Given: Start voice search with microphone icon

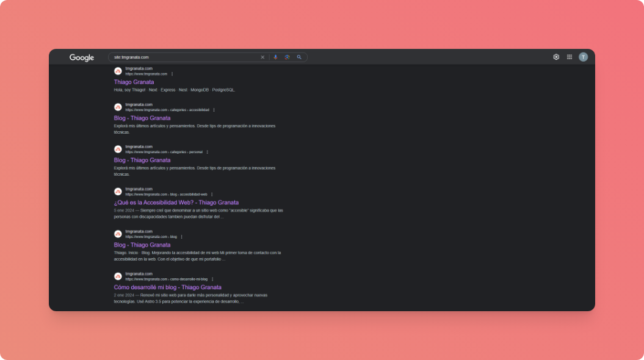Looking at the screenshot, I should tap(275, 57).
